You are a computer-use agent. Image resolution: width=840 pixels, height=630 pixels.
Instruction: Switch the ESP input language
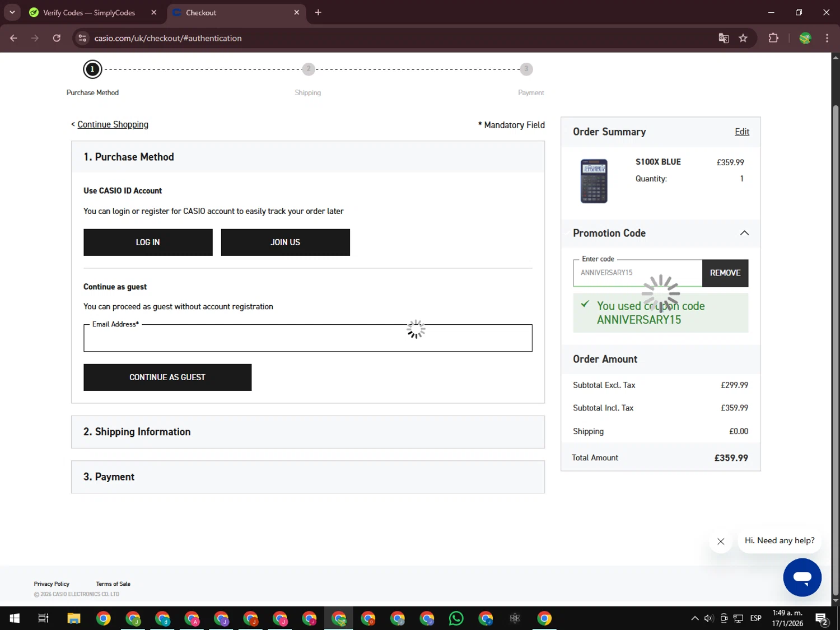click(756, 618)
